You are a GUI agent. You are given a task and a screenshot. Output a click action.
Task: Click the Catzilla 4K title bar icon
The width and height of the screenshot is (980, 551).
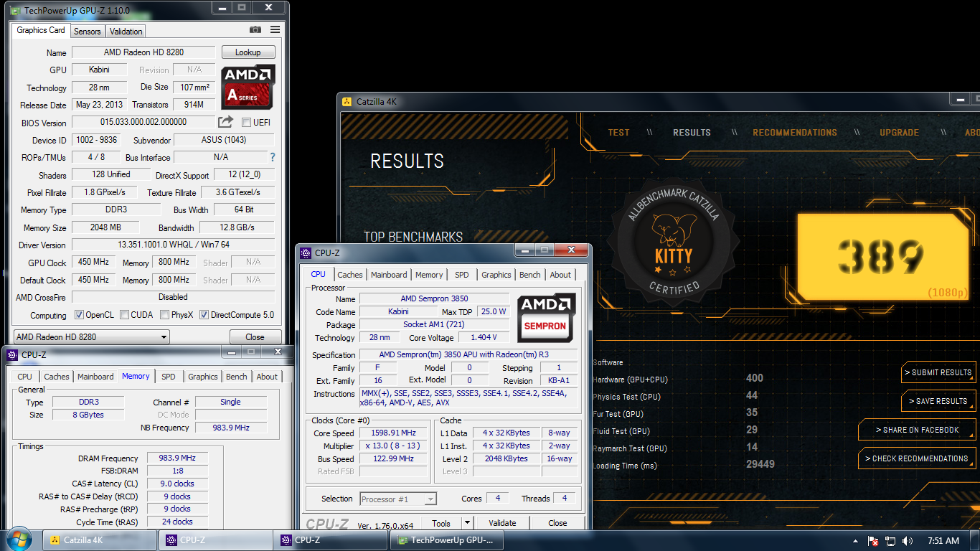(346, 101)
